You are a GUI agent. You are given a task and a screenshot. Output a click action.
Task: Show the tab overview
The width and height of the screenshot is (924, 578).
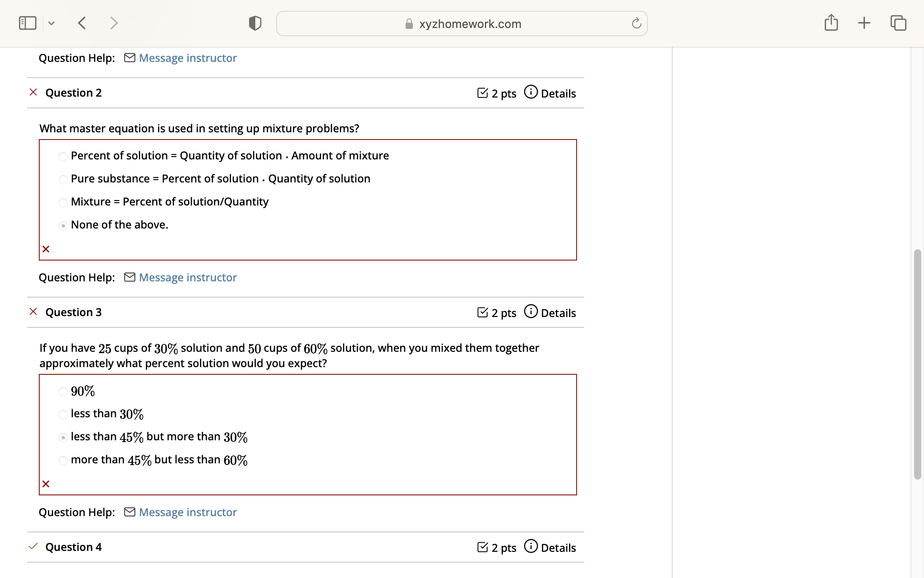click(898, 23)
